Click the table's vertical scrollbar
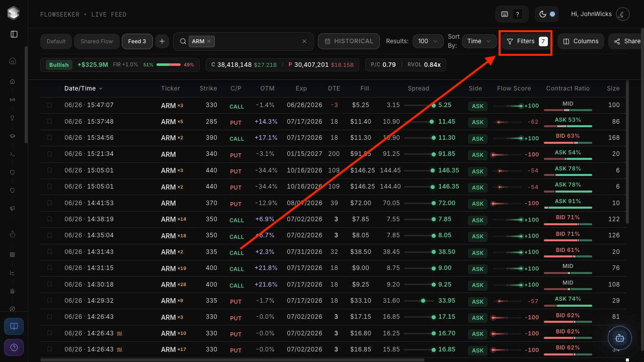The height and width of the screenshot is (362, 644). [627, 152]
